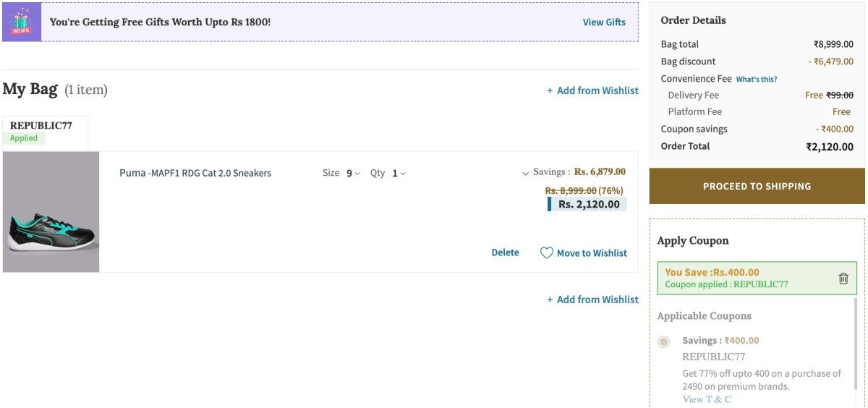
Task: Click Add from Wishlist below the bag item
Action: 592,299
